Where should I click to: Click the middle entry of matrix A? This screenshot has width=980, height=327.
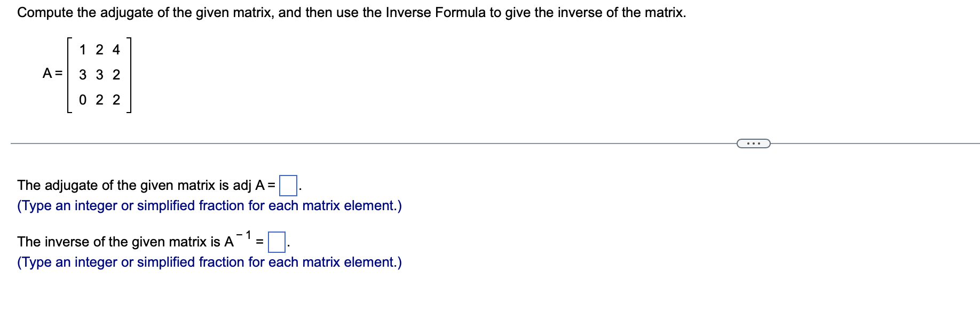pos(100,75)
